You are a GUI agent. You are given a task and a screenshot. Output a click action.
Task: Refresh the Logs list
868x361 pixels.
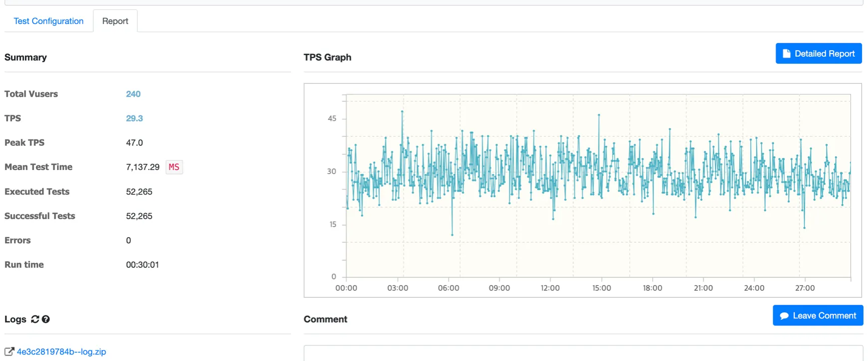[x=35, y=319]
